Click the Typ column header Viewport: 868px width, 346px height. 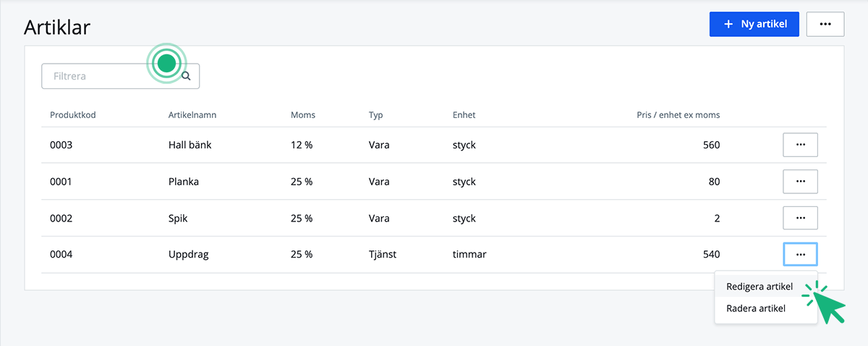point(375,115)
